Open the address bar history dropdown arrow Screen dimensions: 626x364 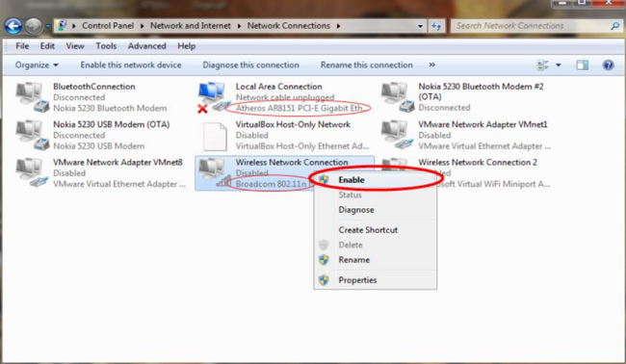(x=420, y=26)
